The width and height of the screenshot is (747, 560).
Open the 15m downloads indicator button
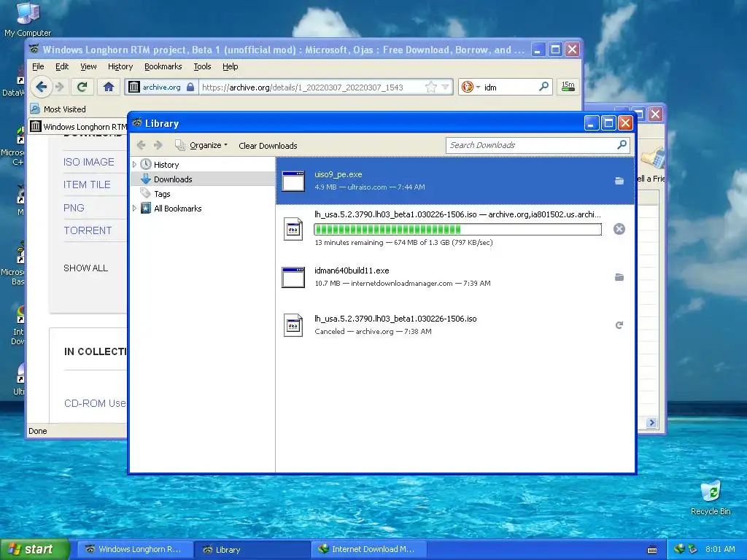click(568, 87)
